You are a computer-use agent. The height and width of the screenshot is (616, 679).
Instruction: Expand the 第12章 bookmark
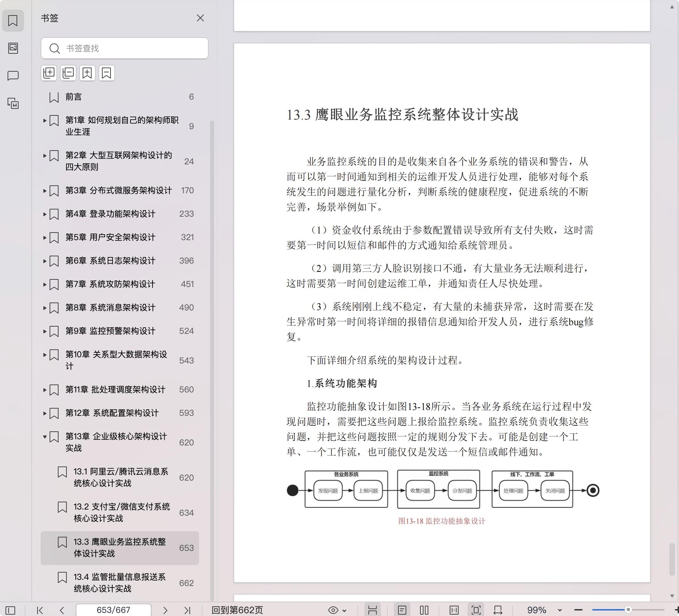tap(45, 413)
